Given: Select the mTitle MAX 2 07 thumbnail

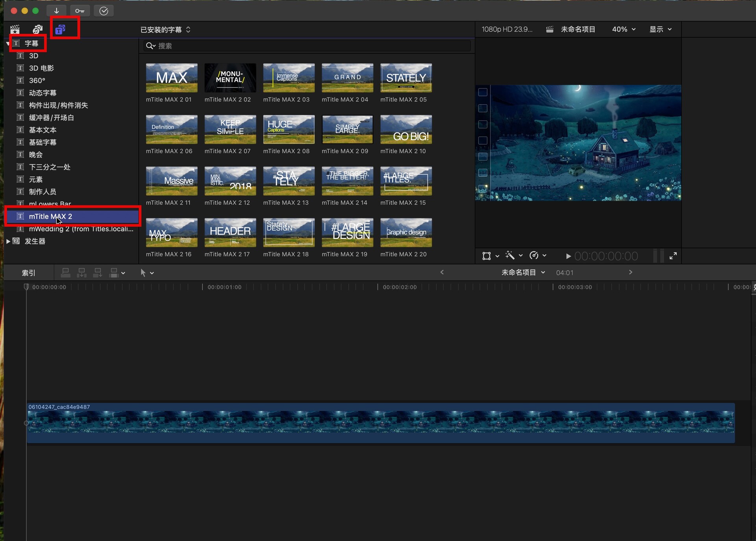Looking at the screenshot, I should point(230,129).
